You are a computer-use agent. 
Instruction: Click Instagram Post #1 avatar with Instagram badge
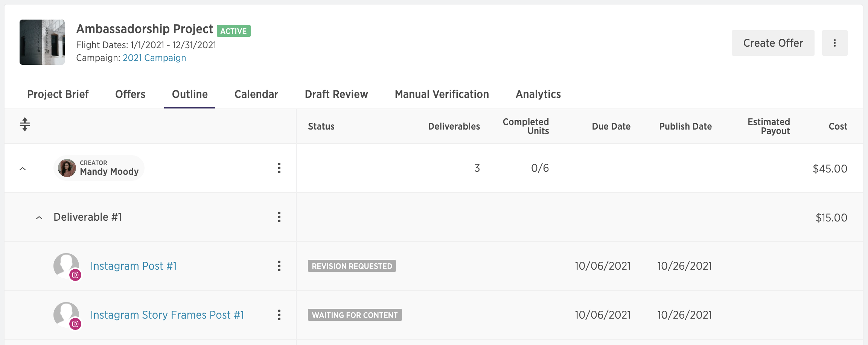67,267
